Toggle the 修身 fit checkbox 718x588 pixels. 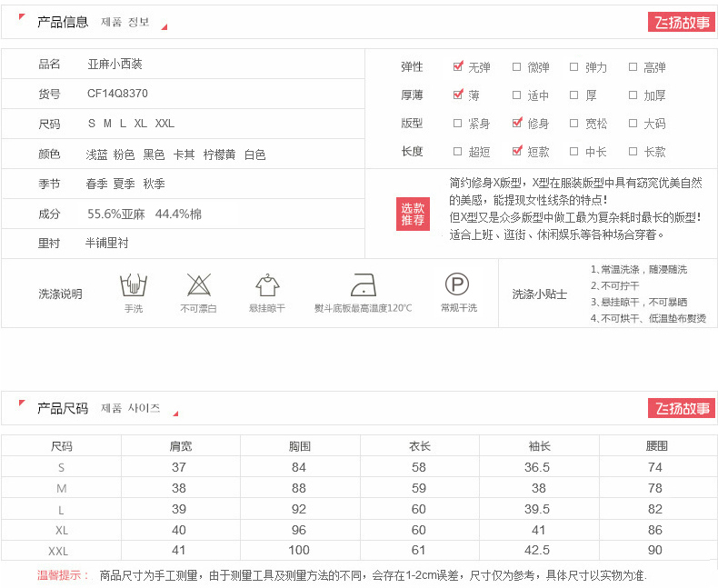coord(517,123)
